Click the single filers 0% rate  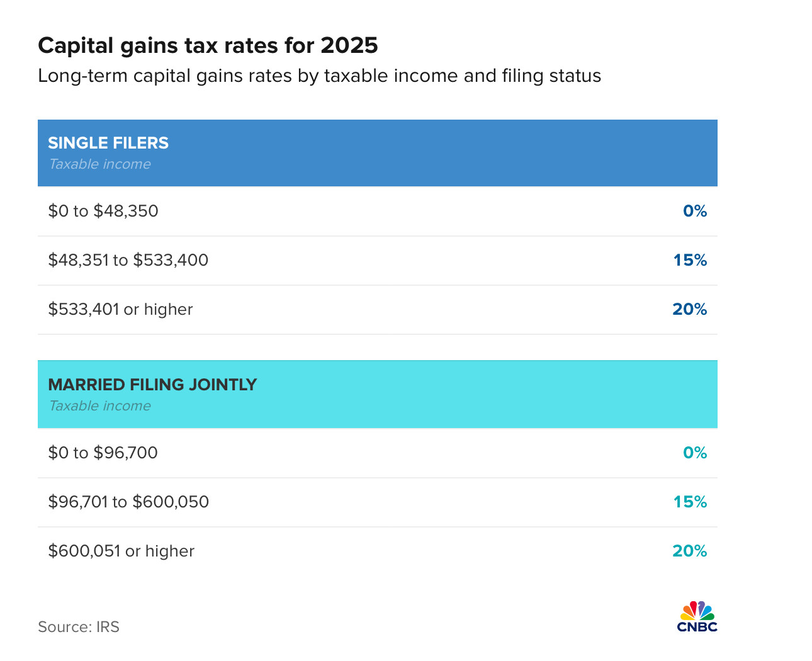coord(695,211)
